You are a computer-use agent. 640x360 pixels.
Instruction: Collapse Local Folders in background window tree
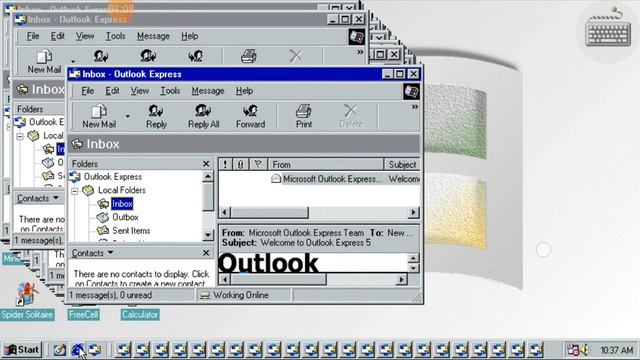pos(20,136)
